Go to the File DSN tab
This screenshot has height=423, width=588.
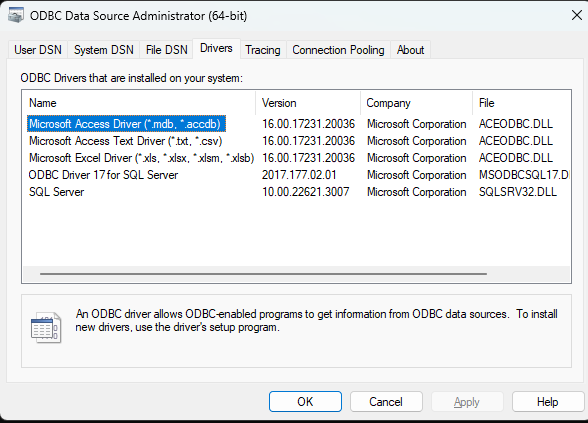click(166, 50)
